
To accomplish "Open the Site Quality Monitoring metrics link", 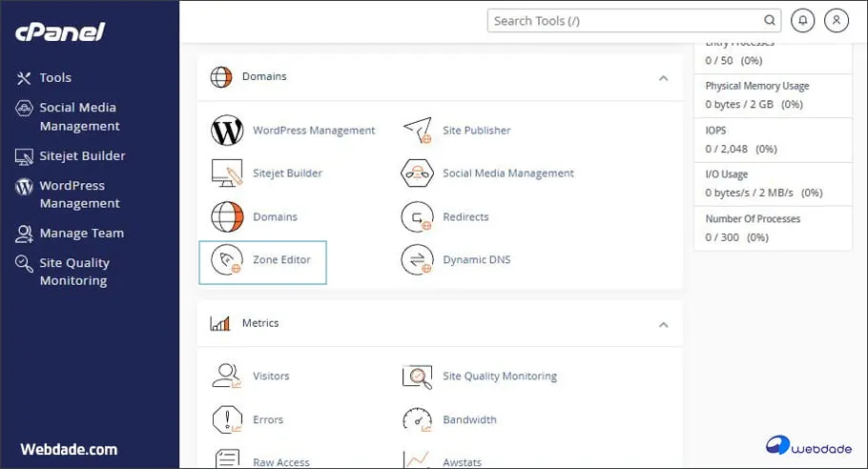I will [500, 377].
